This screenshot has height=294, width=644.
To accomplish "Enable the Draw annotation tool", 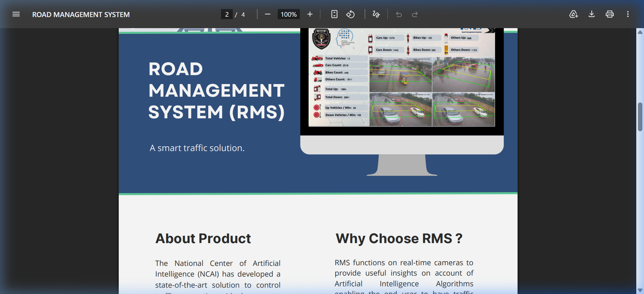I will [x=376, y=14].
